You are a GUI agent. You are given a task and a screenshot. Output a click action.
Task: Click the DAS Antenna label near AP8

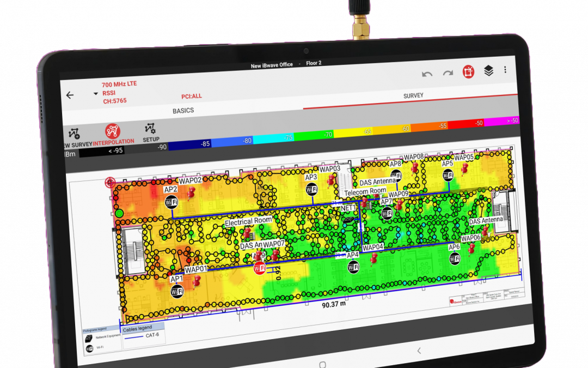tap(377, 182)
